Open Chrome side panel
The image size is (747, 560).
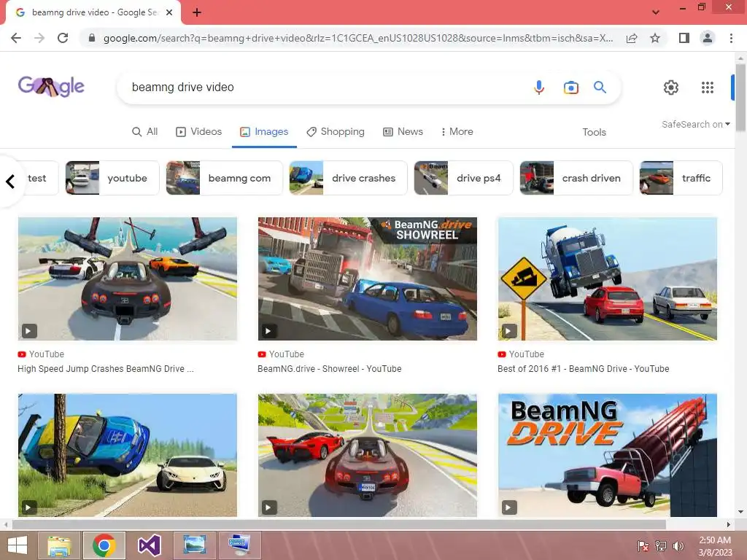684,38
